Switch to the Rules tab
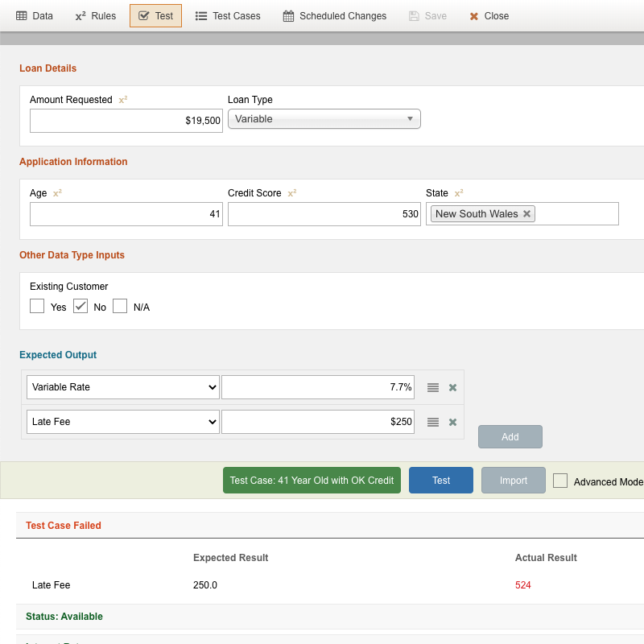 coord(96,16)
